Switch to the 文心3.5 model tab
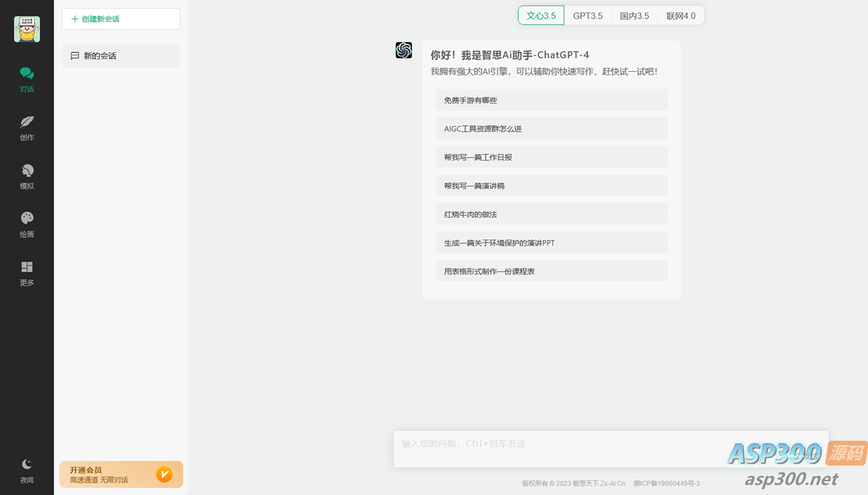Screen dimensions: 868x495 (541, 15)
